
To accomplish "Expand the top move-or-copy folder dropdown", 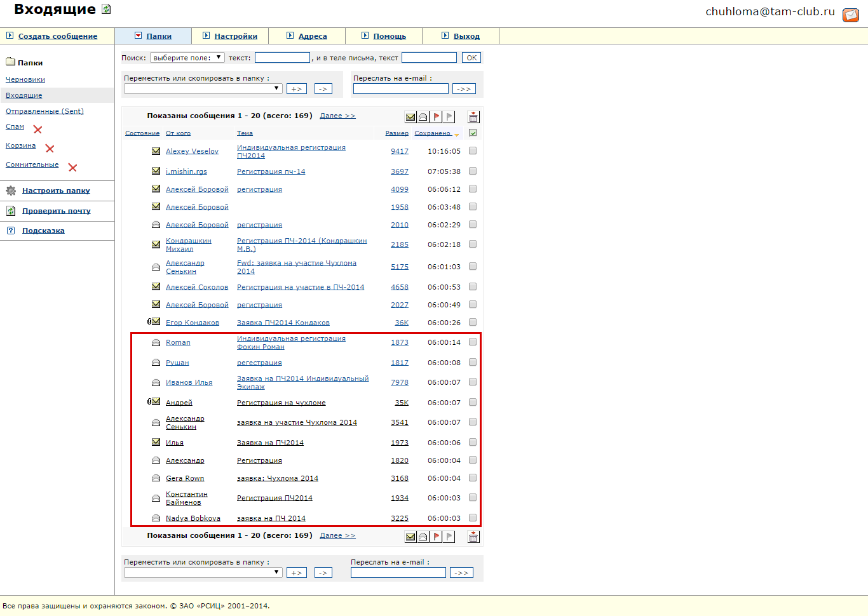I will point(203,89).
